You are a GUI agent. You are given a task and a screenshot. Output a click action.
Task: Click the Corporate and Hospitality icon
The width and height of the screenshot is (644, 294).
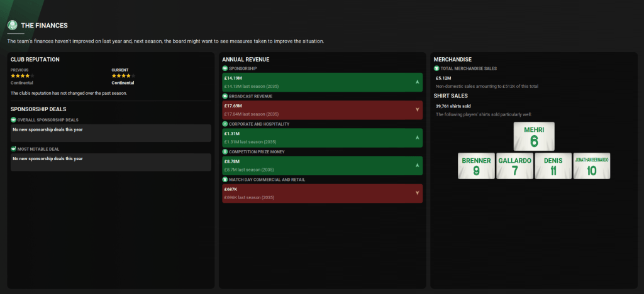pyautogui.click(x=225, y=124)
